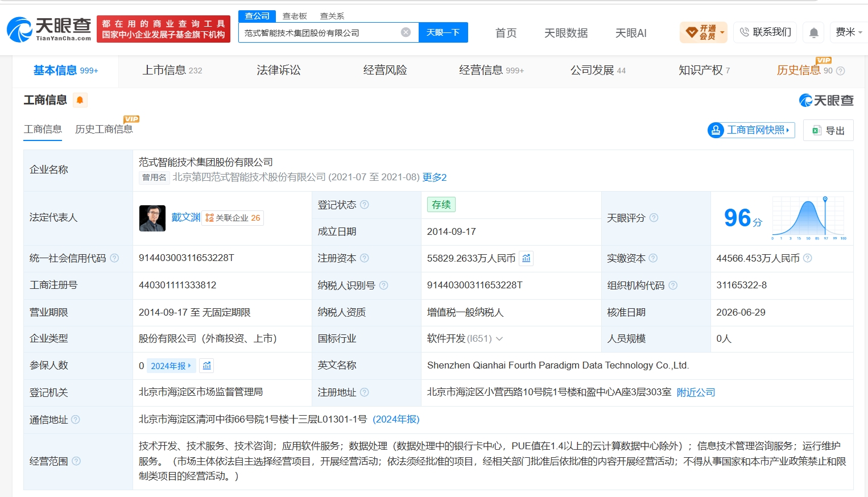Open 公司发展 tab
Image resolution: width=868 pixels, height=497 pixels.
[x=598, y=71]
